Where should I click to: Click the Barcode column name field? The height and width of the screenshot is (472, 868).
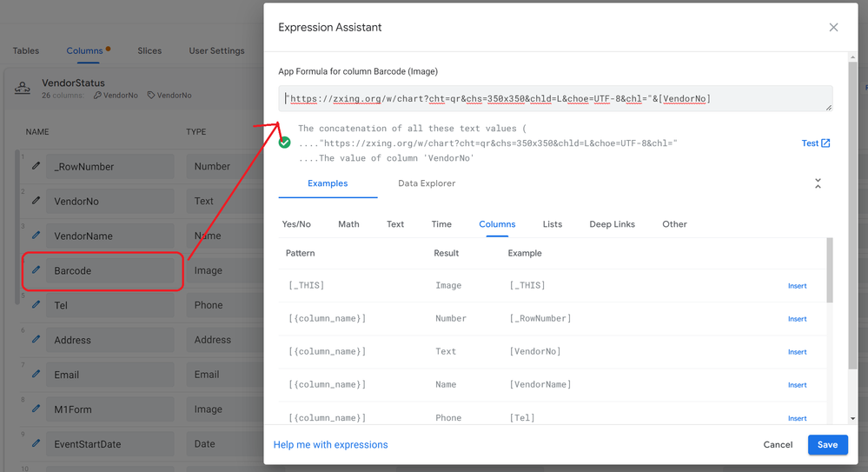pos(109,271)
